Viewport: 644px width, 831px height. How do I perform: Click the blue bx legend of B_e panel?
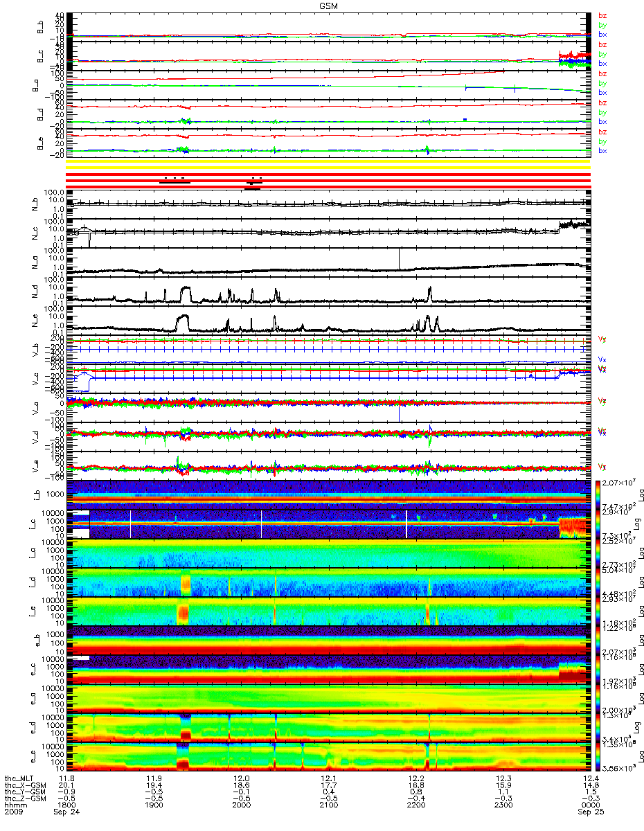(x=602, y=151)
